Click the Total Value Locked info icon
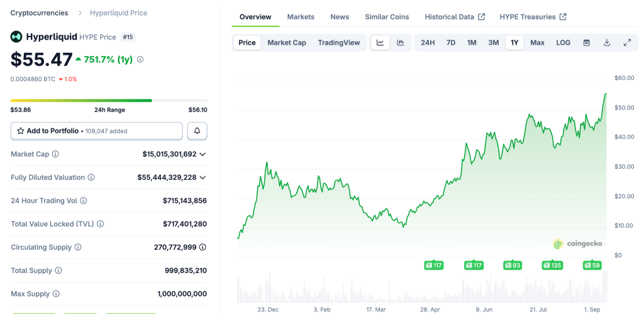This screenshot has width=644, height=314. [100, 224]
